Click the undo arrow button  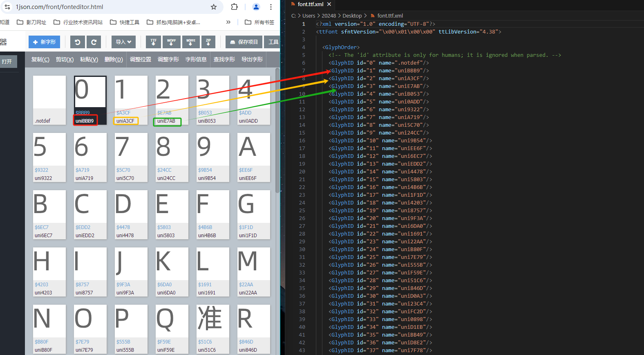(x=78, y=42)
